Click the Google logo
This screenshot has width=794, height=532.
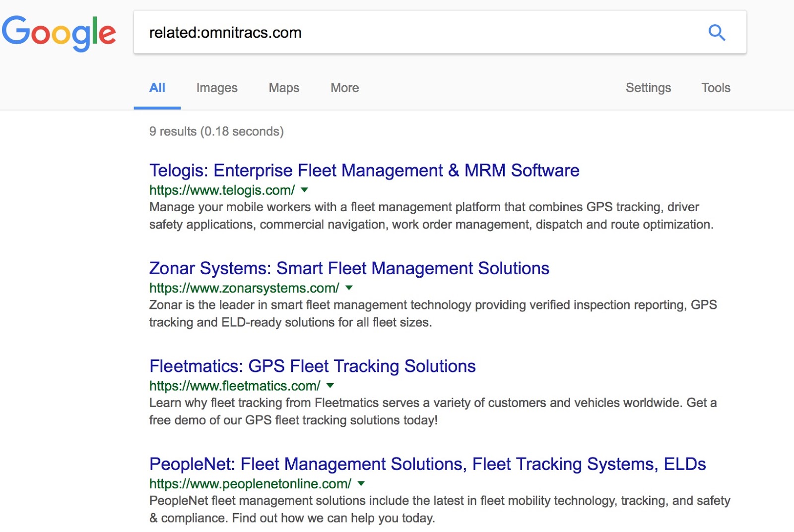click(x=59, y=33)
